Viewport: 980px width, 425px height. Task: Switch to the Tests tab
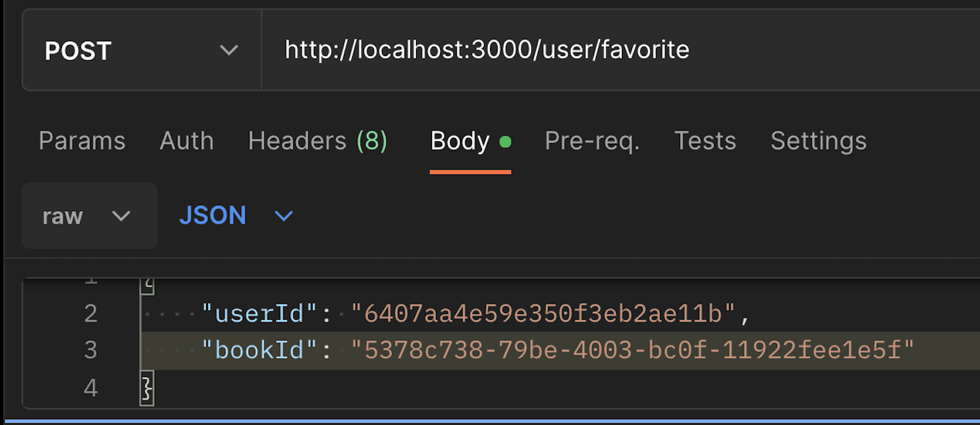coord(705,141)
